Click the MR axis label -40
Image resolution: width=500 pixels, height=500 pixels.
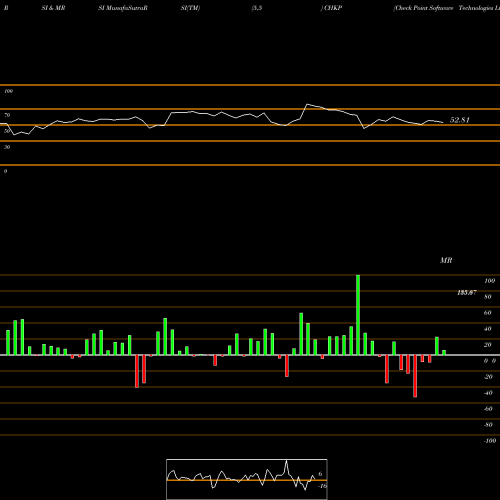pyautogui.click(x=488, y=393)
